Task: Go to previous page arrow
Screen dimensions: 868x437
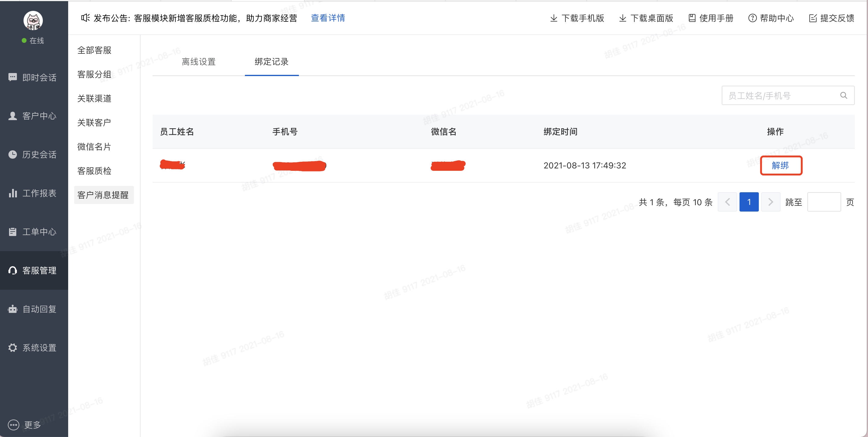Action: (727, 202)
